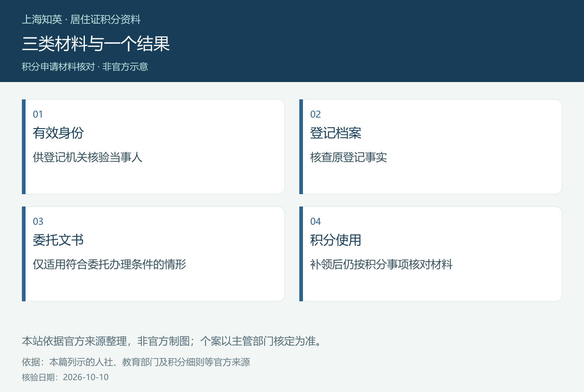Screen dimensions: 584x392
Task: Click the header text 上海知英 · 居住证积分资料
Action: click(81, 20)
